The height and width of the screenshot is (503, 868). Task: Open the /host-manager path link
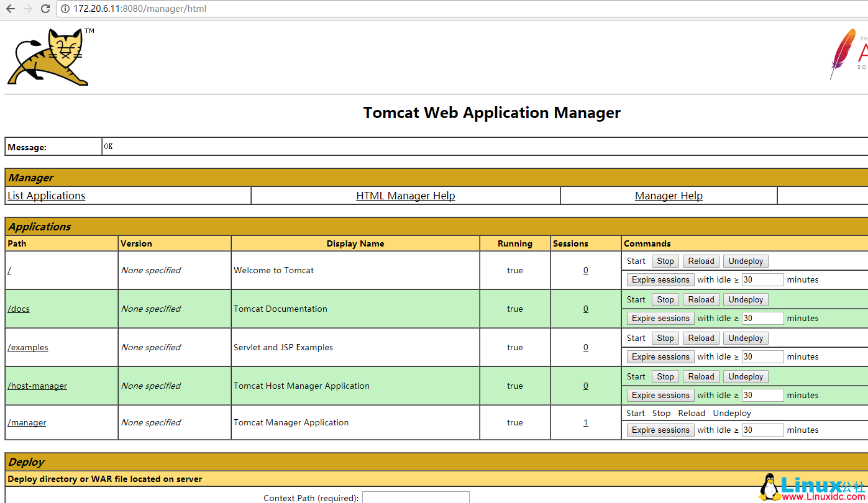point(37,386)
